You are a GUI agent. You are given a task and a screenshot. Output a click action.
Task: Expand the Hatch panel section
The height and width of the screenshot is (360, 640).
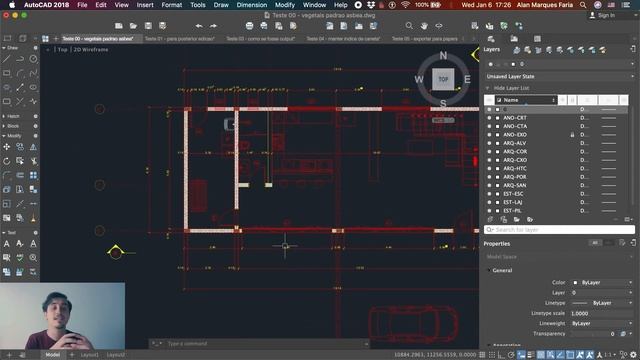[x=4, y=116]
